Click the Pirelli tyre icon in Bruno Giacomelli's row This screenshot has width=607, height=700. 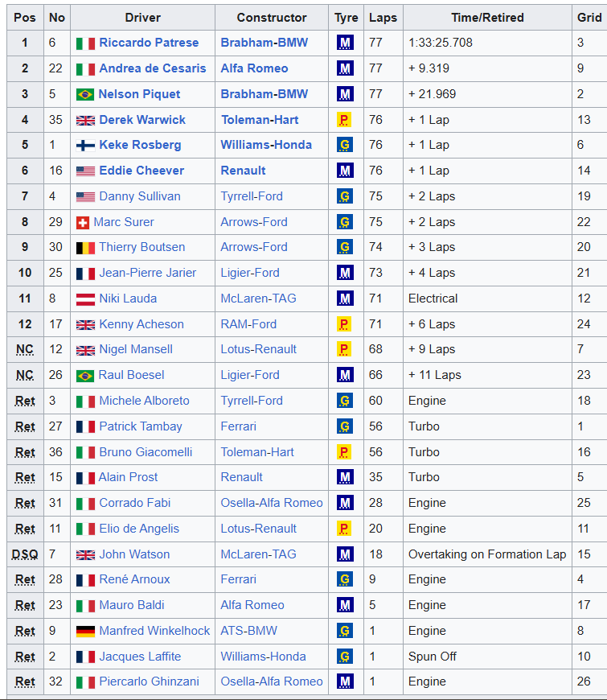pyautogui.click(x=344, y=452)
